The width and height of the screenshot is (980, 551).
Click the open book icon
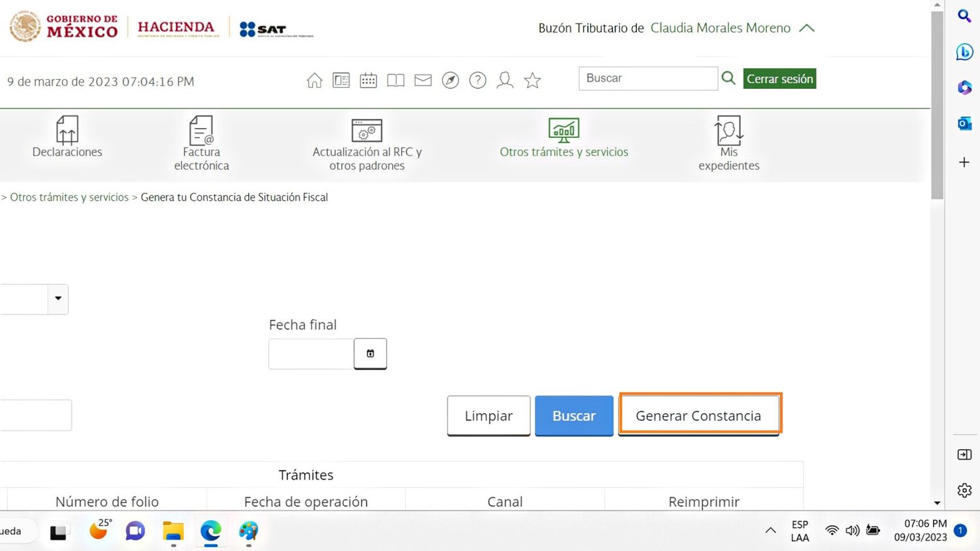395,80
